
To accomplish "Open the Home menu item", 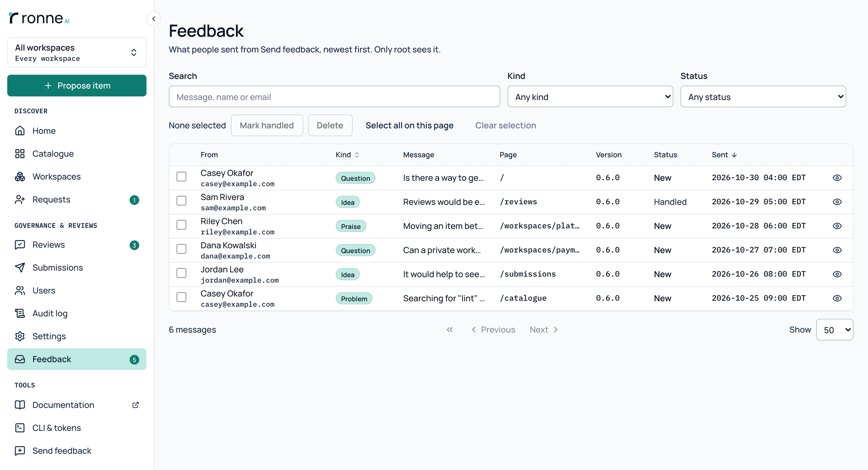I will tap(77, 131).
